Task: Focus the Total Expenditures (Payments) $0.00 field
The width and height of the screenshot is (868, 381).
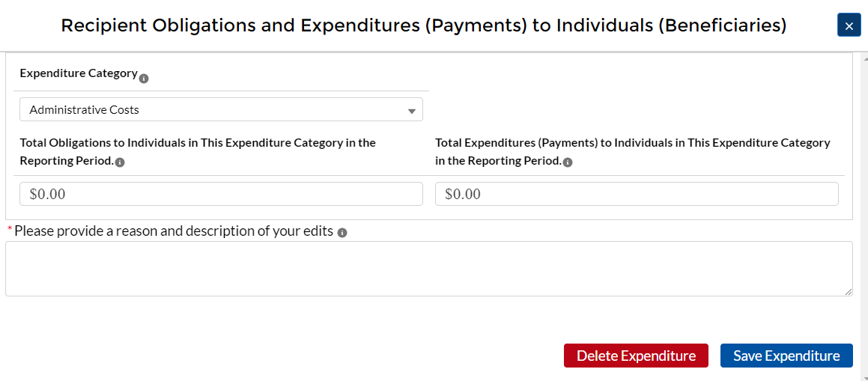Action: 636,194
